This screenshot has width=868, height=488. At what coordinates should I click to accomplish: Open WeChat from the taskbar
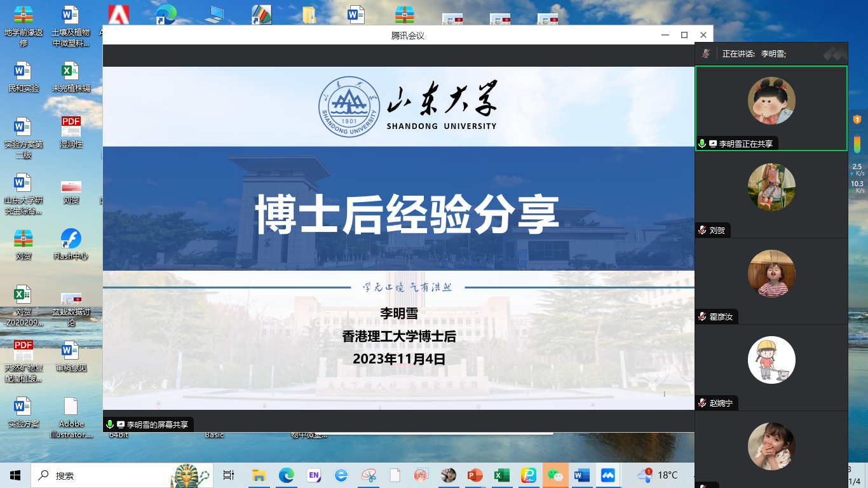point(555,475)
